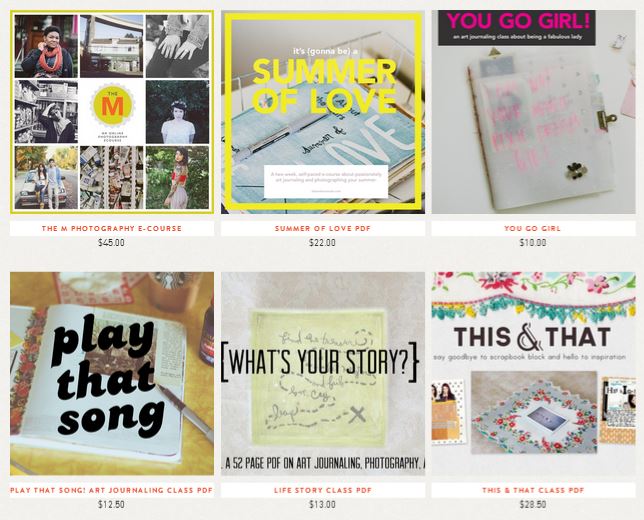
Task: Open the What's Your Story product image
Action: tap(323, 373)
